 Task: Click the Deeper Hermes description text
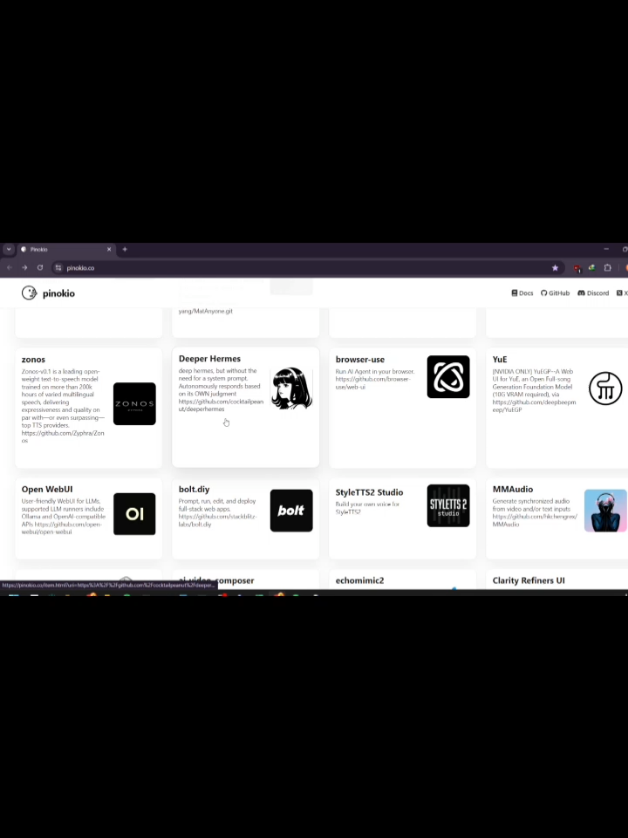coord(221,390)
